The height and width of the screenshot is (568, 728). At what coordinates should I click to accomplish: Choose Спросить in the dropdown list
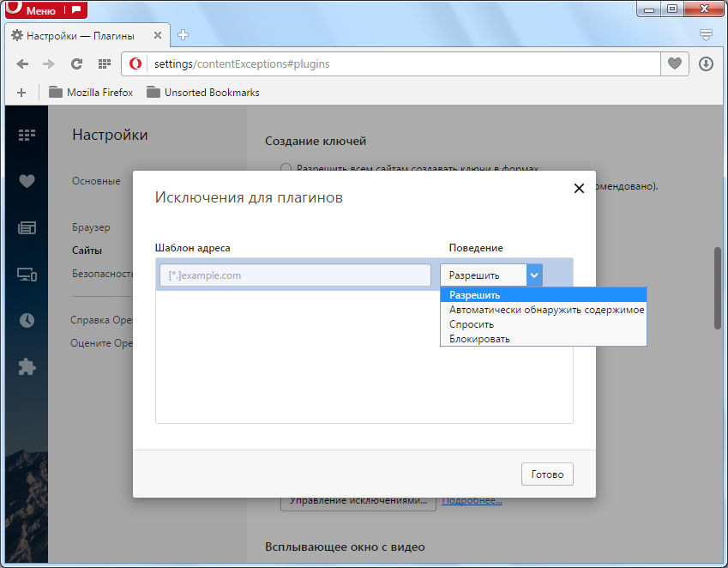coord(544,324)
